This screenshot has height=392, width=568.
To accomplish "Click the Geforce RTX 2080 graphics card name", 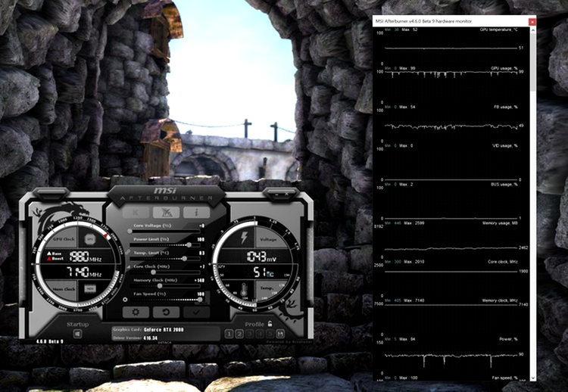I will click(x=164, y=330).
